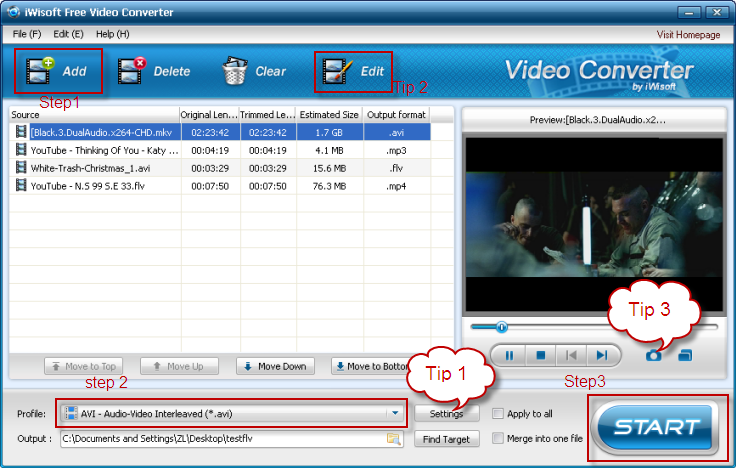Select the [Black.3.DualAudio.x264-CHD.mkv row
736x468 pixels.
tap(220, 132)
